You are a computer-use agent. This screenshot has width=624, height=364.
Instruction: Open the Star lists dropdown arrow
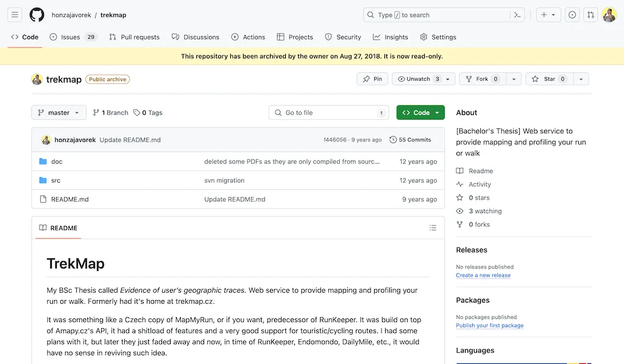pos(581,79)
